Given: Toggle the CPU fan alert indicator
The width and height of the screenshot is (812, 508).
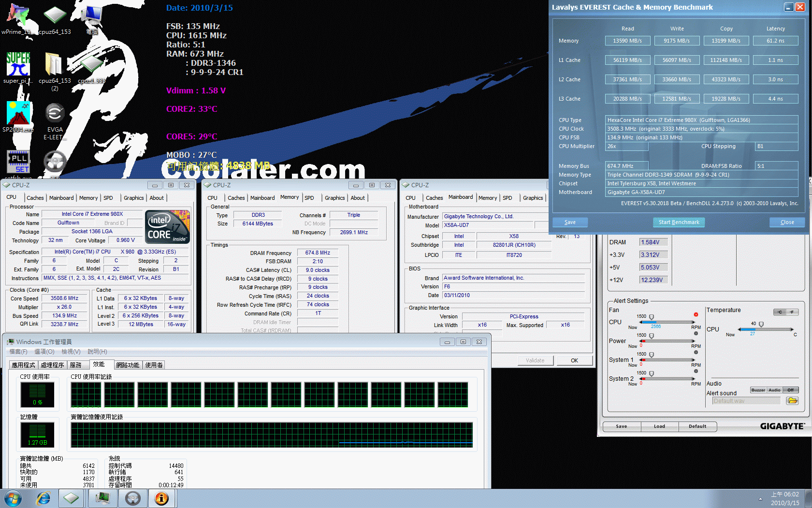Looking at the screenshot, I should click(696, 314).
